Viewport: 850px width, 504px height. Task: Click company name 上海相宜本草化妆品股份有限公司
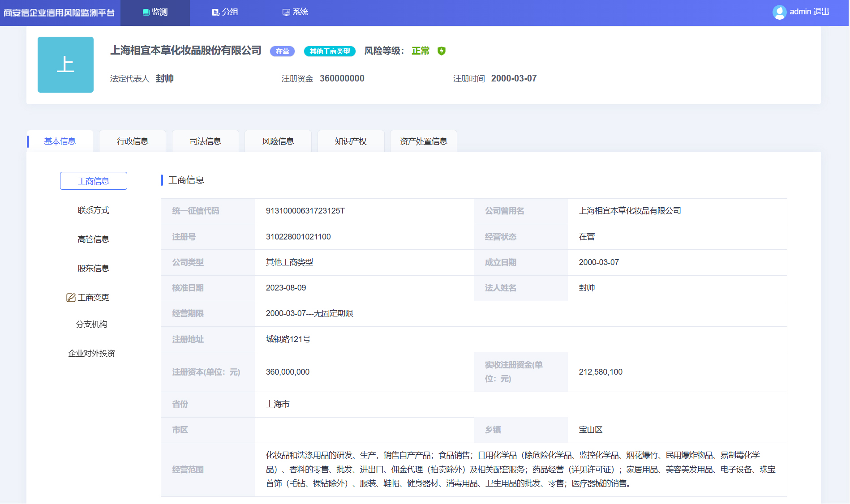coord(186,51)
